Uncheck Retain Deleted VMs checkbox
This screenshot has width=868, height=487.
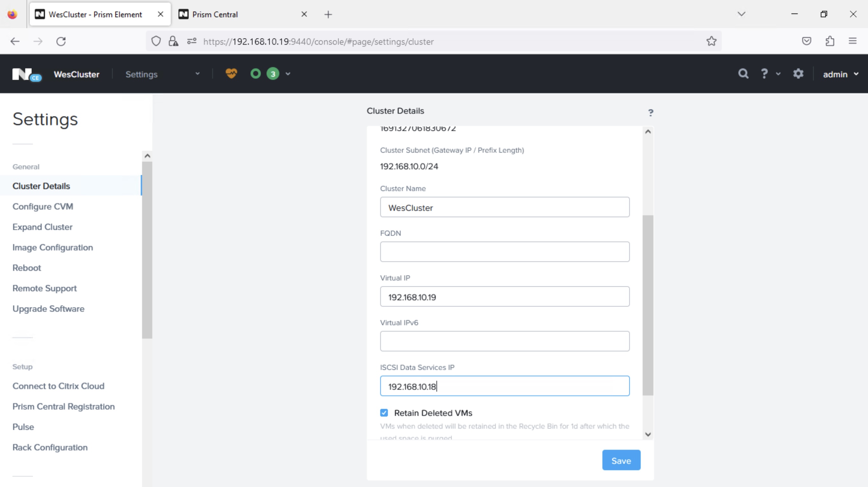point(384,413)
